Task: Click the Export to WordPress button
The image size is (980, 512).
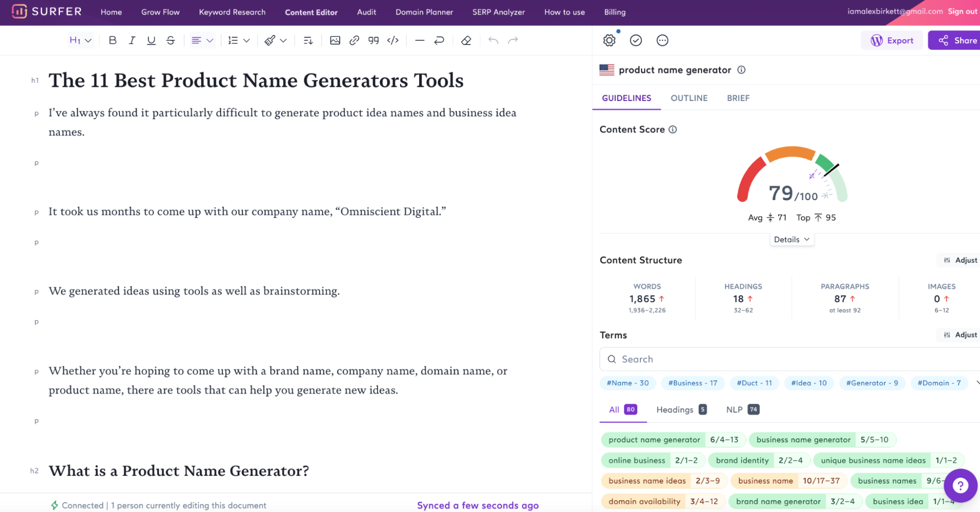Action: click(x=892, y=40)
